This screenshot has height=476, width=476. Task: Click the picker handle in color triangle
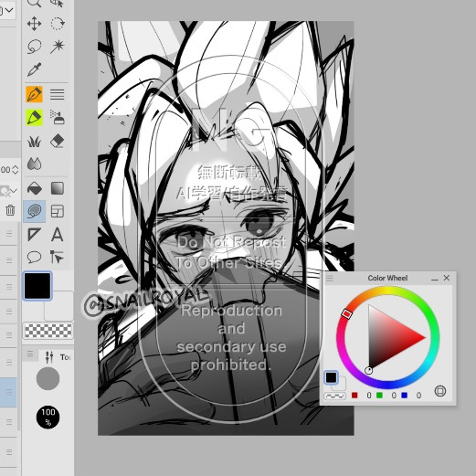coord(368,371)
